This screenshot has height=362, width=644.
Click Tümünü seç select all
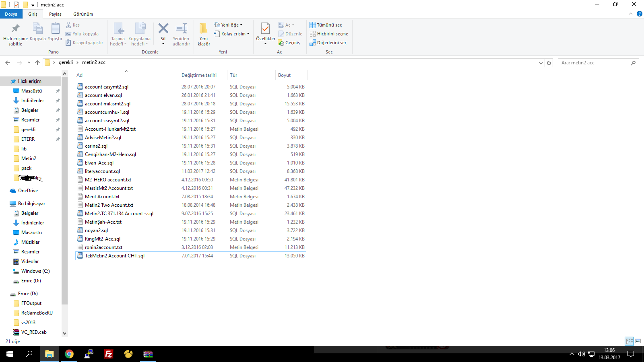click(326, 25)
